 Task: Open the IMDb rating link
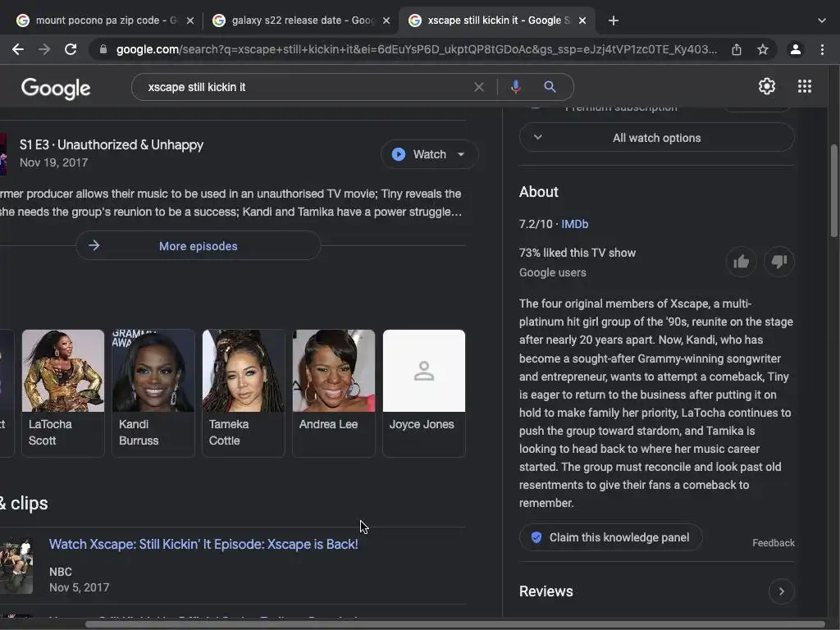[575, 224]
